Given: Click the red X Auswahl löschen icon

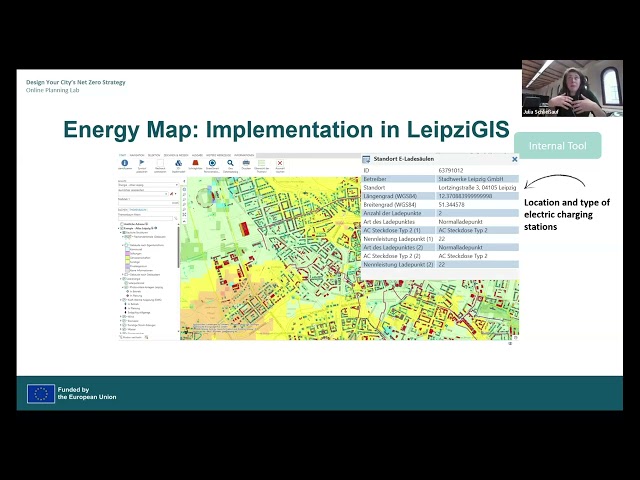Looking at the screenshot, I should coord(280,163).
